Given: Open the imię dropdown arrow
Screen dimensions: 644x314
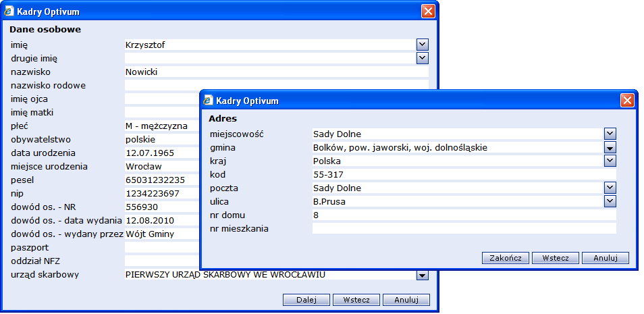Looking at the screenshot, I should point(422,45).
